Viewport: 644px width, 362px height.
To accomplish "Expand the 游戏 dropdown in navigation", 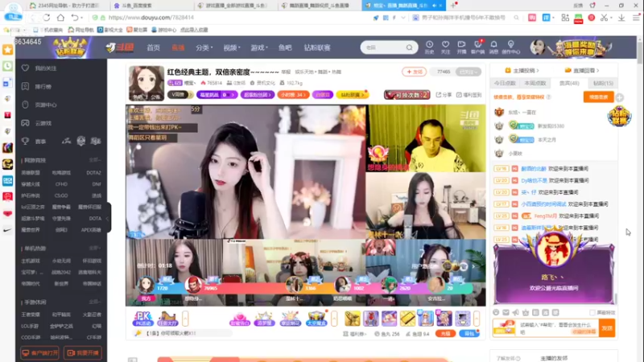I will point(259,47).
